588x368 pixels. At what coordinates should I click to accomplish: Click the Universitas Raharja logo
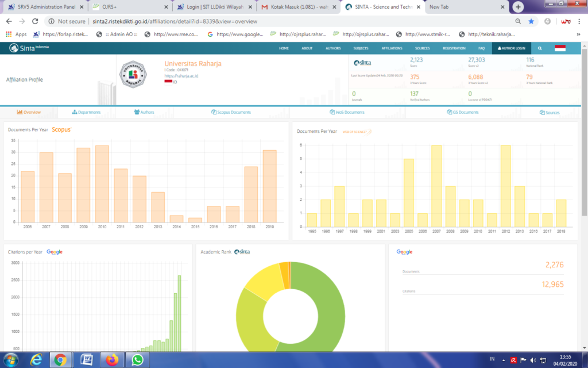pyautogui.click(x=133, y=74)
